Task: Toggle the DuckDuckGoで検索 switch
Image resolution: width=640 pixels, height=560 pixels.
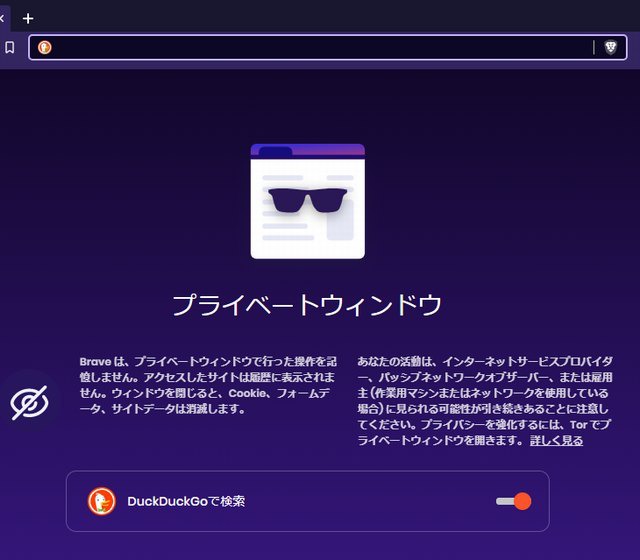Action: (514, 501)
